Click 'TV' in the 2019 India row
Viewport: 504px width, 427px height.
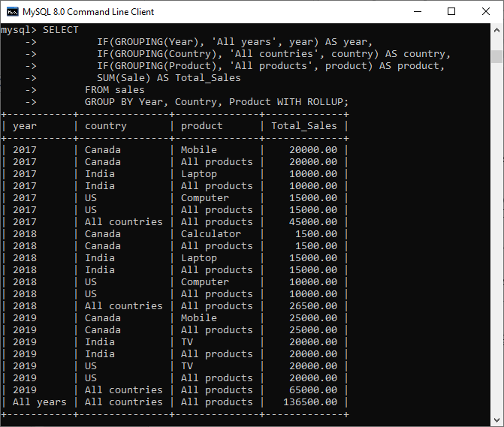click(187, 342)
